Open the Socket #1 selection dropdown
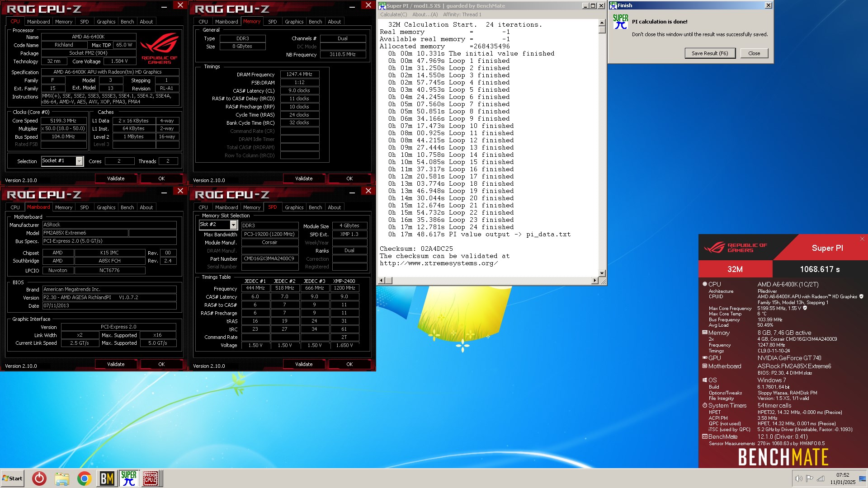 click(79, 161)
